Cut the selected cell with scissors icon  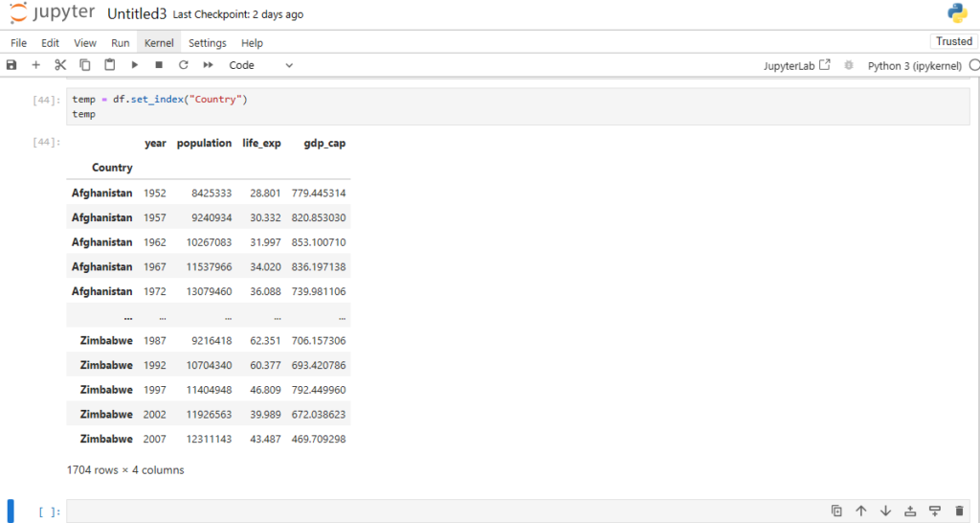[60, 65]
